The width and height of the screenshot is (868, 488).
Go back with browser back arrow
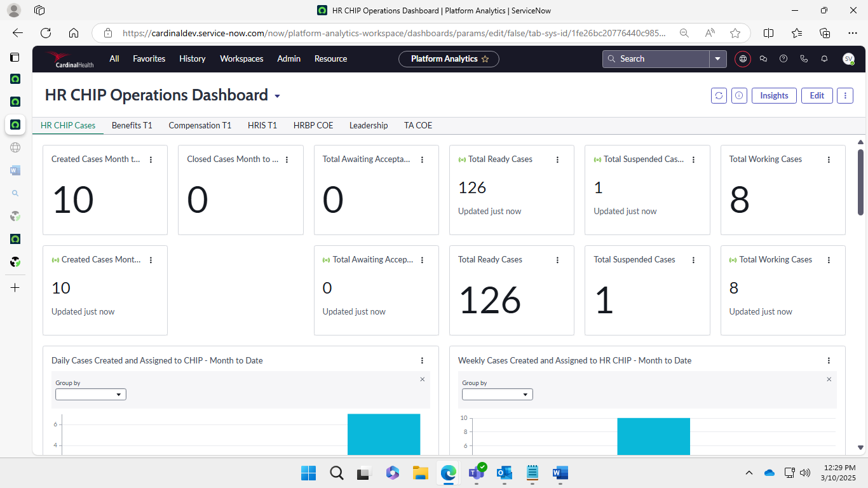(x=18, y=33)
